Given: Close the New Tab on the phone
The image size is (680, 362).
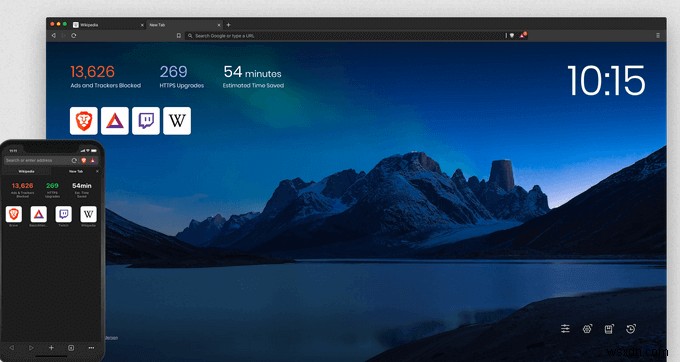Looking at the screenshot, I should point(97,172).
